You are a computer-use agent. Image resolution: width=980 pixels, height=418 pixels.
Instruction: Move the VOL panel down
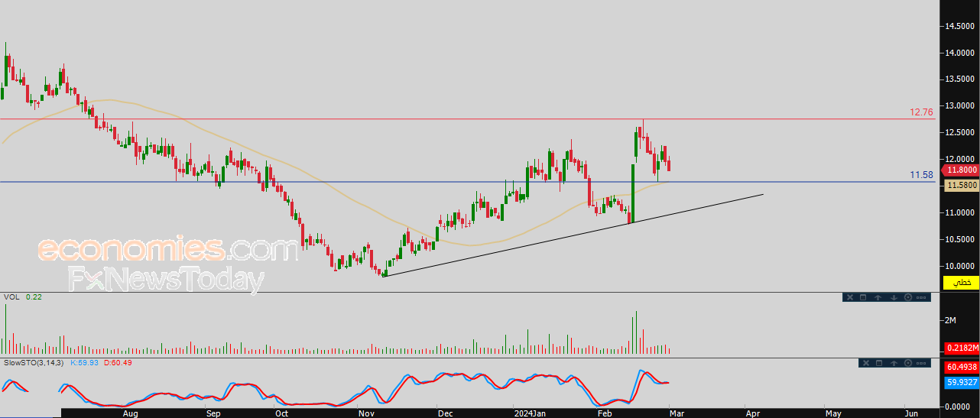pos(894,297)
